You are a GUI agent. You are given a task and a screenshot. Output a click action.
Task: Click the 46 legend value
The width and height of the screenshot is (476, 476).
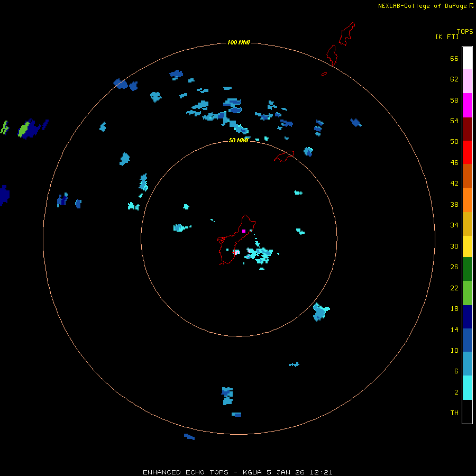click(454, 163)
